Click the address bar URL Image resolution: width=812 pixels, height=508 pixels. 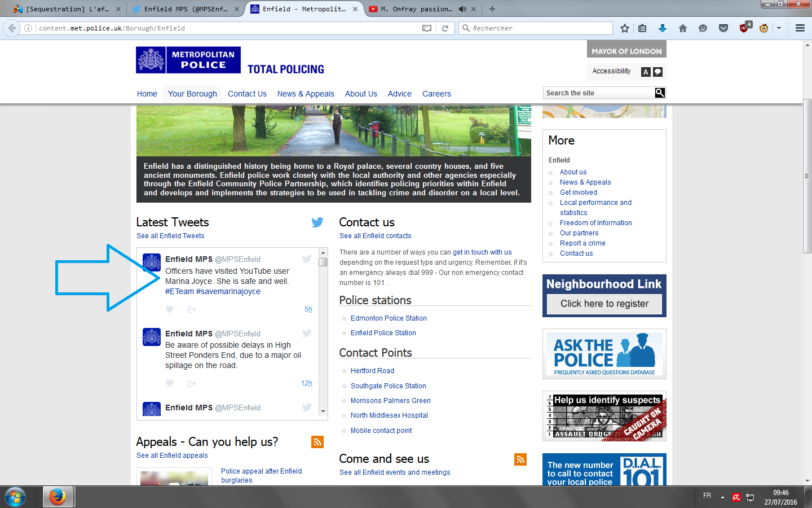pyautogui.click(x=112, y=28)
